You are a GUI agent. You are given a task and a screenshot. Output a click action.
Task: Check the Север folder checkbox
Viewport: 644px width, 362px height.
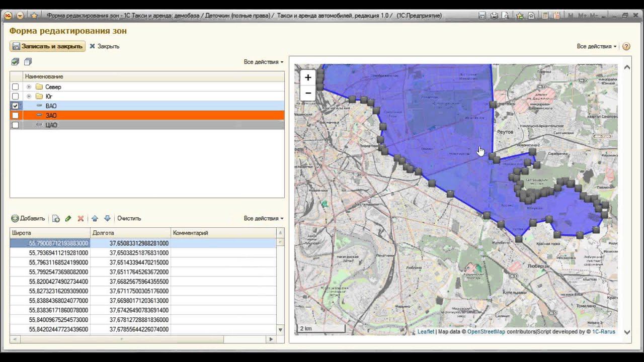coord(16,87)
